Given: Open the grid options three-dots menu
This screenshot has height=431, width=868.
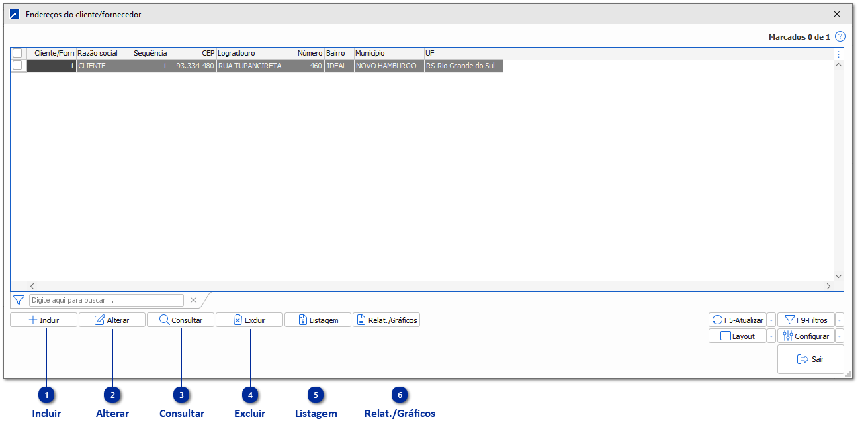Looking at the screenshot, I should (838, 54).
